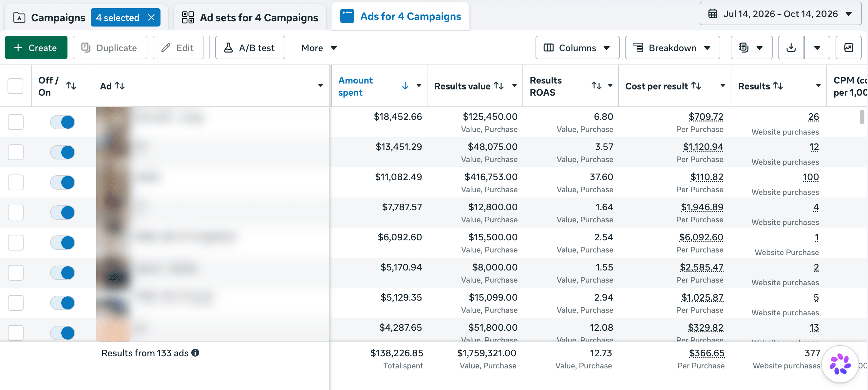Image resolution: width=868 pixels, height=390 pixels.
Task: Open the reports icon dropdown in toolbar
Action: pos(751,48)
